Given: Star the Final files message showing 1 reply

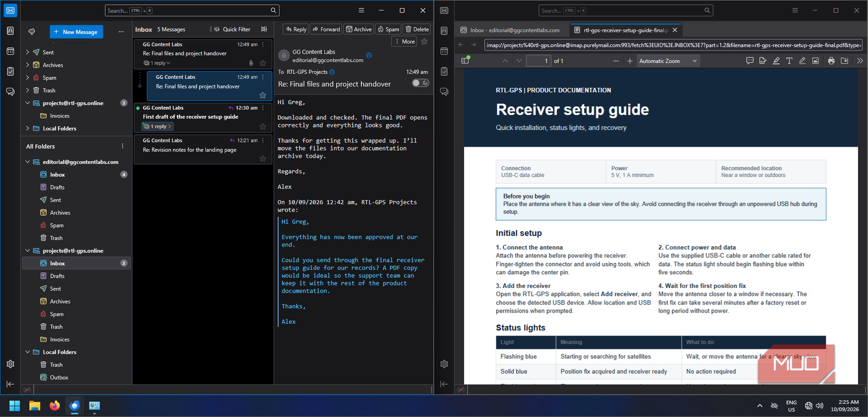Looking at the screenshot, I should 263,63.
